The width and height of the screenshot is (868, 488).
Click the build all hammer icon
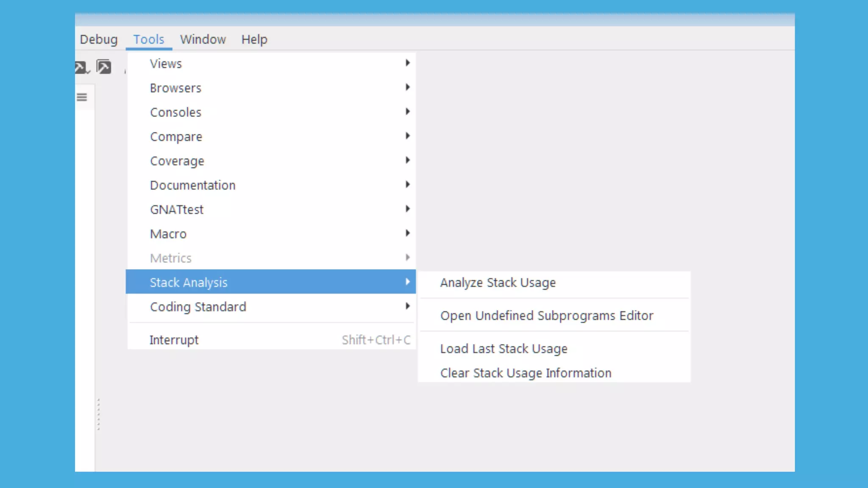coord(104,67)
